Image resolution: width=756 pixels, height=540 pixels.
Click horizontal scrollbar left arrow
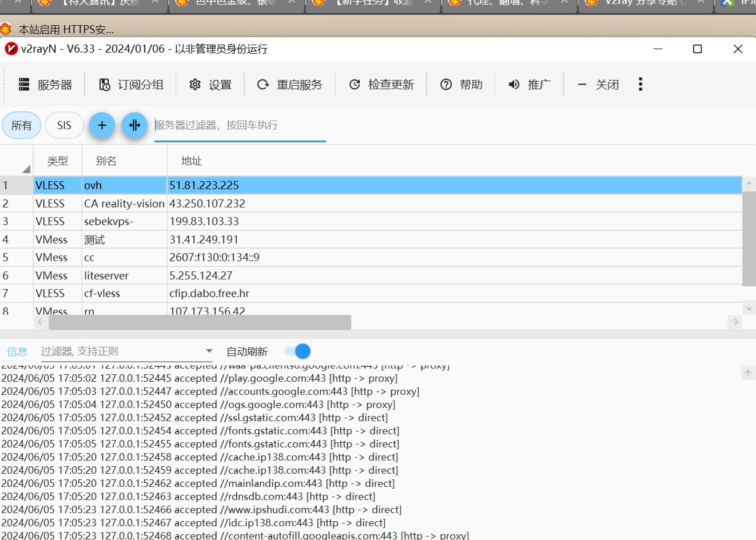pyautogui.click(x=41, y=322)
